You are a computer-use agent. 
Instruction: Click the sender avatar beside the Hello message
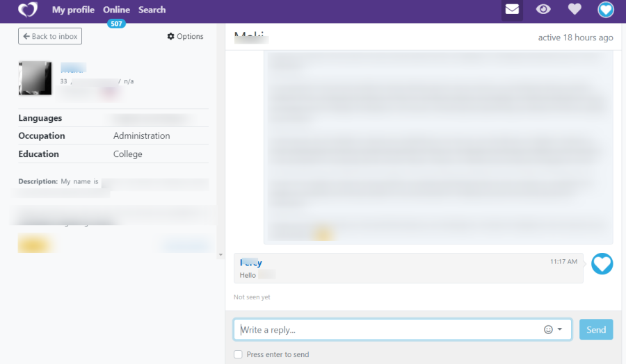coord(602,264)
